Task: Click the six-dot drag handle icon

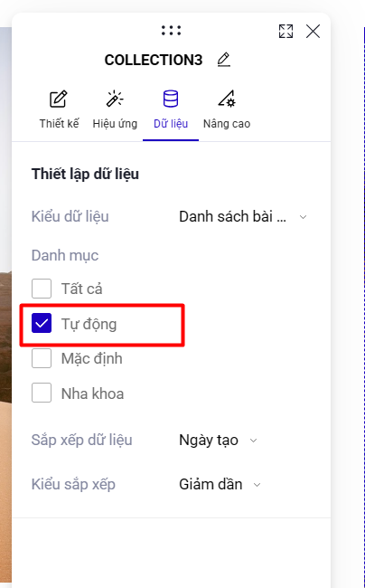Action: tap(171, 31)
